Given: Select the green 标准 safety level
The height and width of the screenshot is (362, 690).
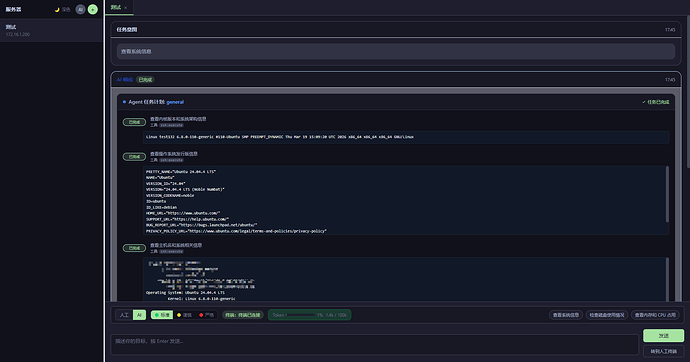Looking at the screenshot, I should [x=161, y=315].
